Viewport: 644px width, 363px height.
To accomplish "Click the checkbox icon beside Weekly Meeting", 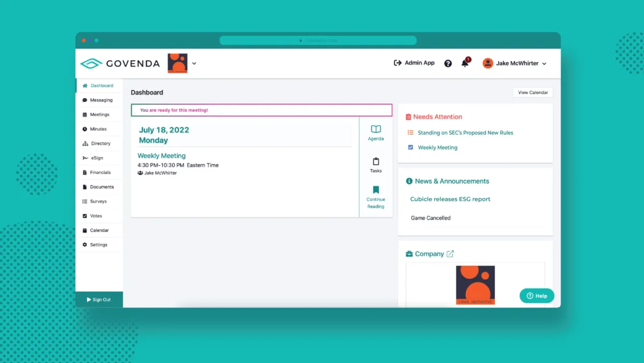I will (411, 147).
